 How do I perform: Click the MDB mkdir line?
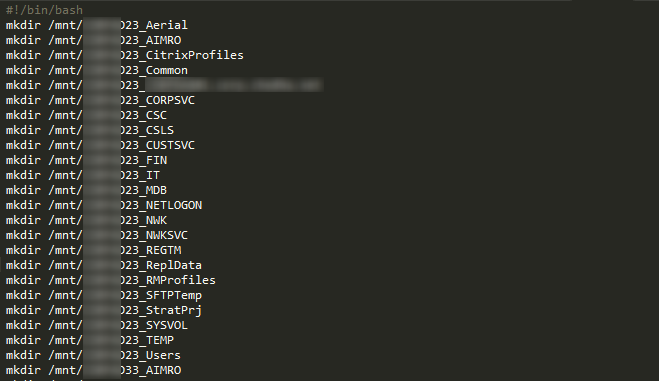(x=86, y=190)
